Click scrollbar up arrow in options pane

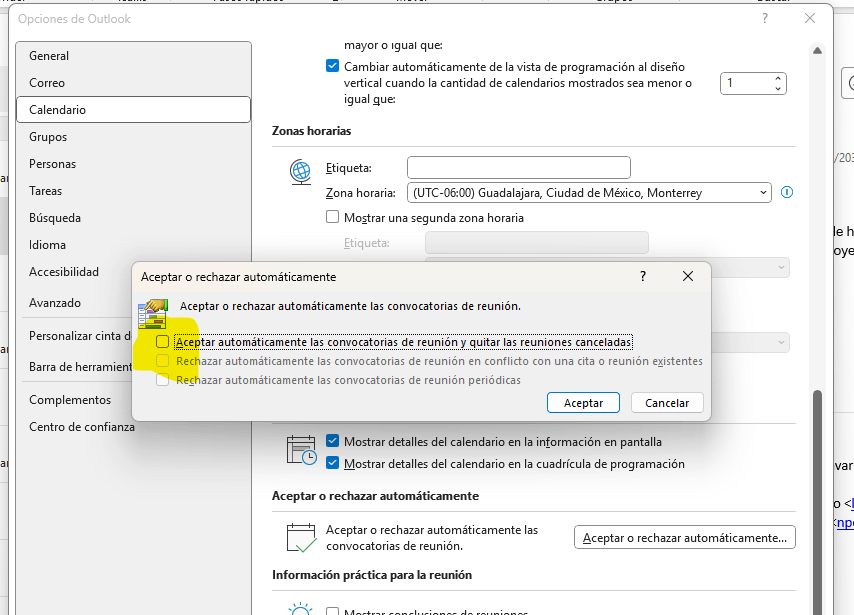tap(817, 51)
